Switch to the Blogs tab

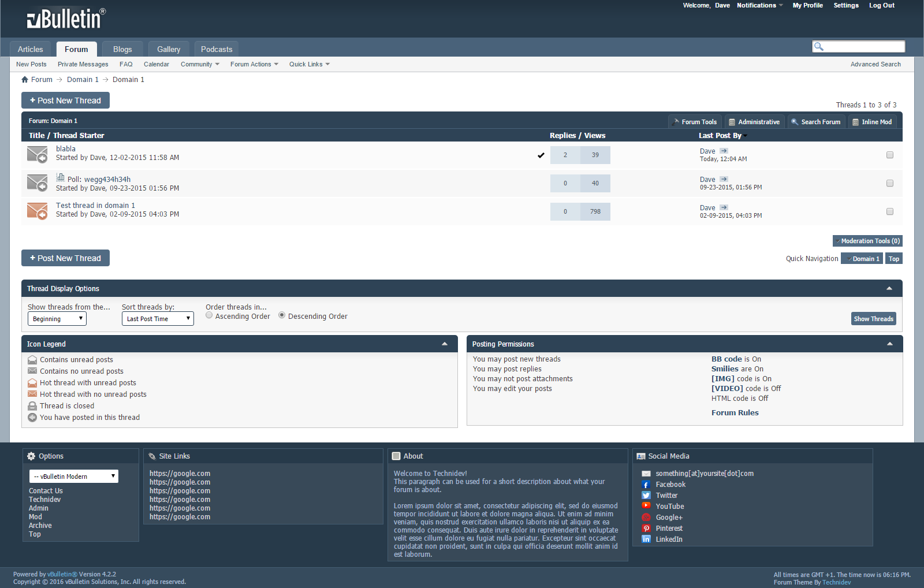pos(122,49)
